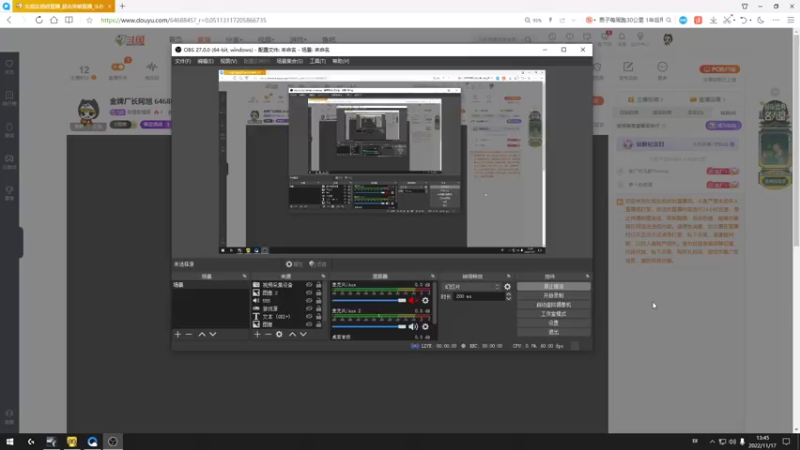Viewport: 800px width, 450px height.
Task: Move source up with arrow icon
Action: click(x=292, y=334)
